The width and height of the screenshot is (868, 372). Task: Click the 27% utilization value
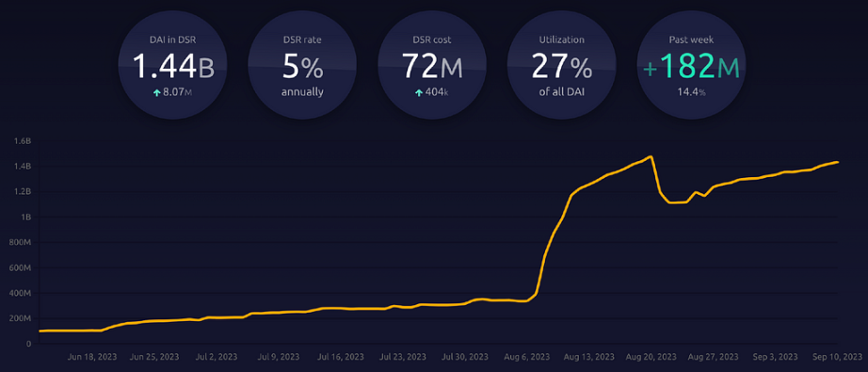(561, 66)
